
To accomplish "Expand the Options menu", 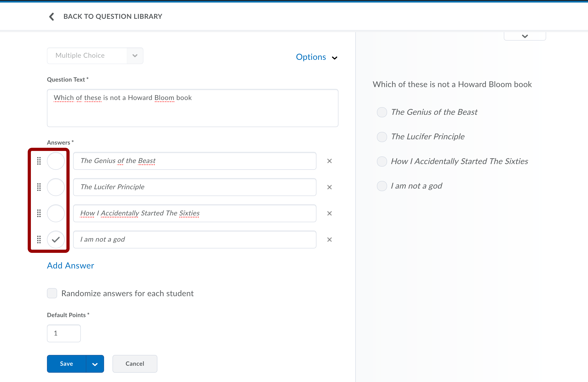I will 316,57.
